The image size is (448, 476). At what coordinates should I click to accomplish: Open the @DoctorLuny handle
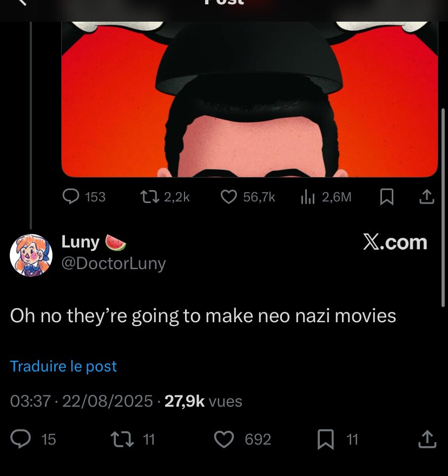[x=114, y=264]
